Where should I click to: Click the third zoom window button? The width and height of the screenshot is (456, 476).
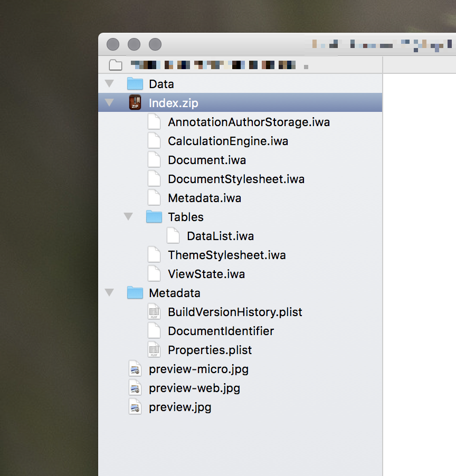point(155,44)
